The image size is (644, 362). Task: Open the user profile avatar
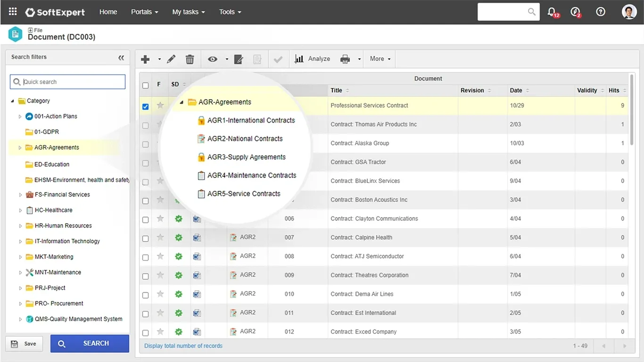629,12
